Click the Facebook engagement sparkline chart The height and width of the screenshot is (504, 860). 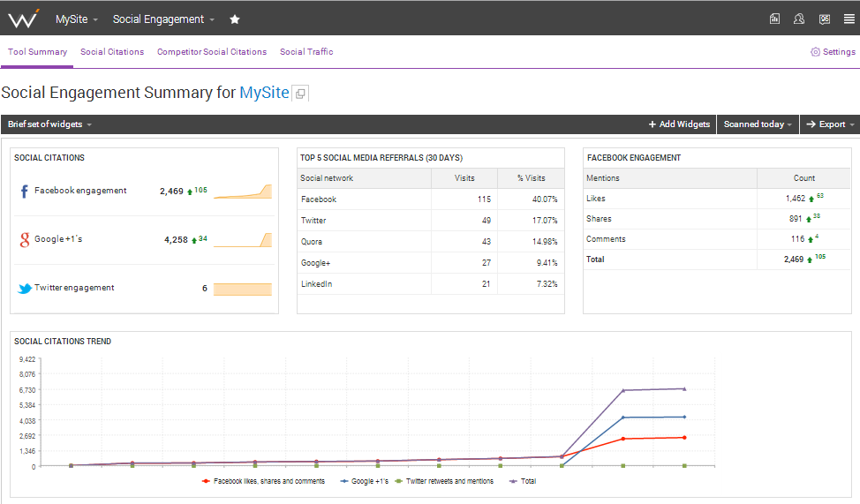[x=243, y=192]
